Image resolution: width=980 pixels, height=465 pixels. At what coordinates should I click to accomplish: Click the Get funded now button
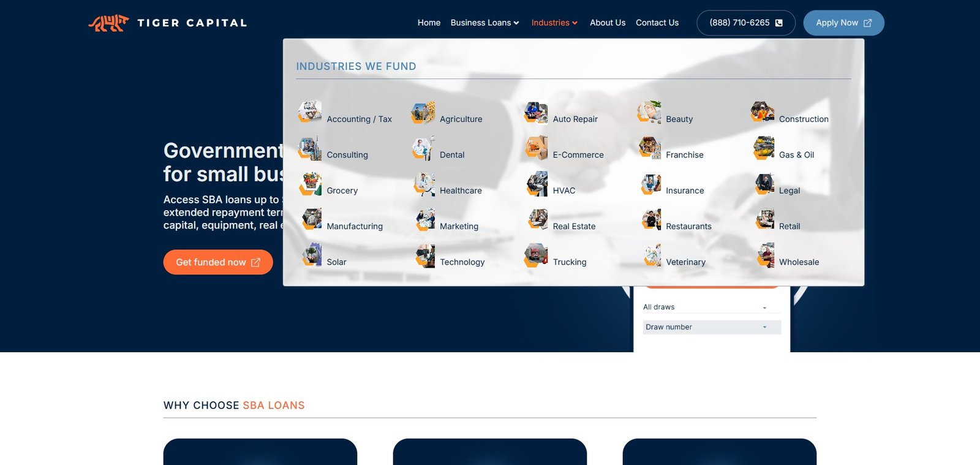tap(217, 262)
